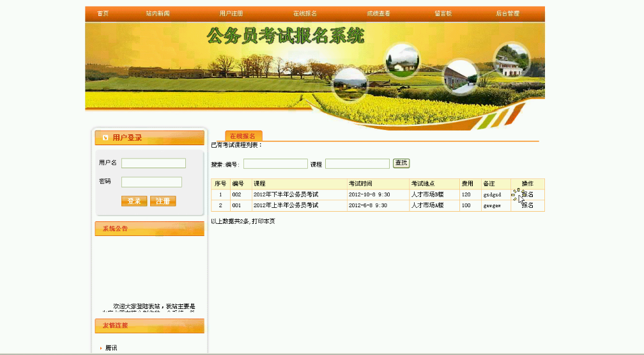This screenshot has height=355, width=644.
Task: Click the 费用 column header
Action: [470, 184]
